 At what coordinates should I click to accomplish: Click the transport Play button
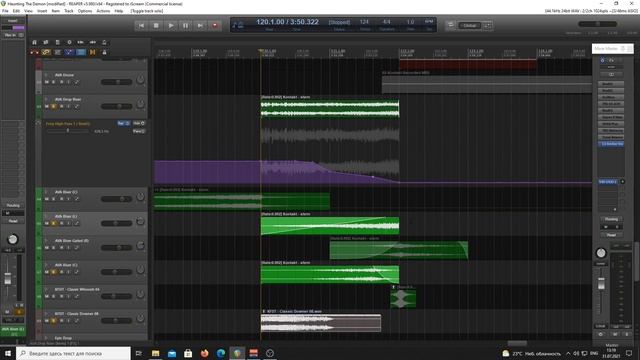[171, 25]
